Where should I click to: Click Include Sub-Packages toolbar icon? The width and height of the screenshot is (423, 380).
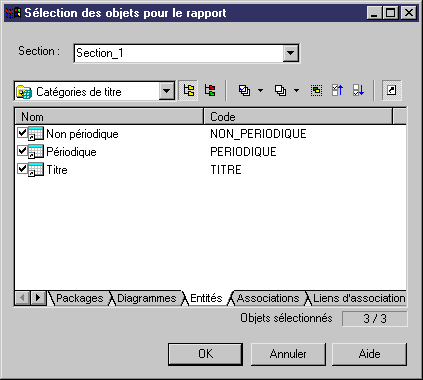[189, 90]
